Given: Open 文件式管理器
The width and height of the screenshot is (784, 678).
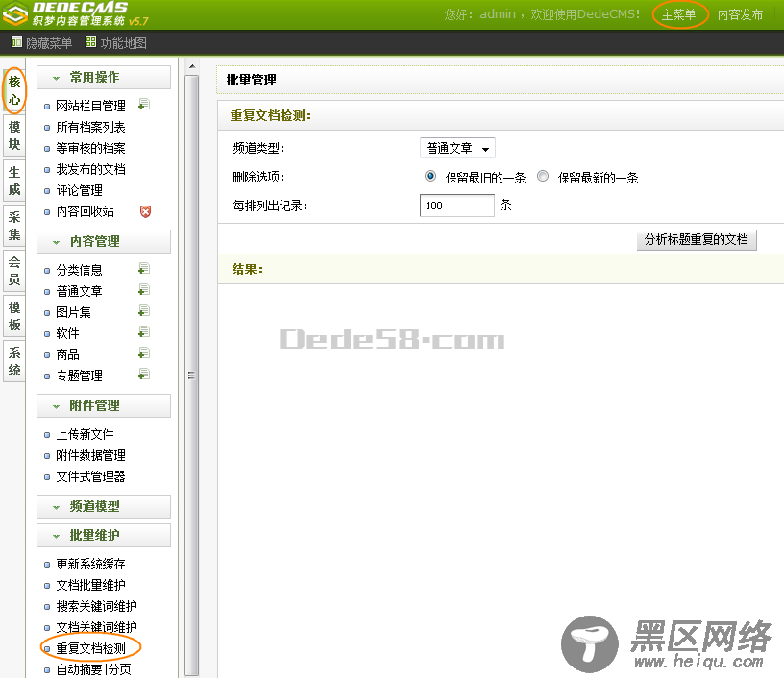Looking at the screenshot, I should (x=90, y=476).
